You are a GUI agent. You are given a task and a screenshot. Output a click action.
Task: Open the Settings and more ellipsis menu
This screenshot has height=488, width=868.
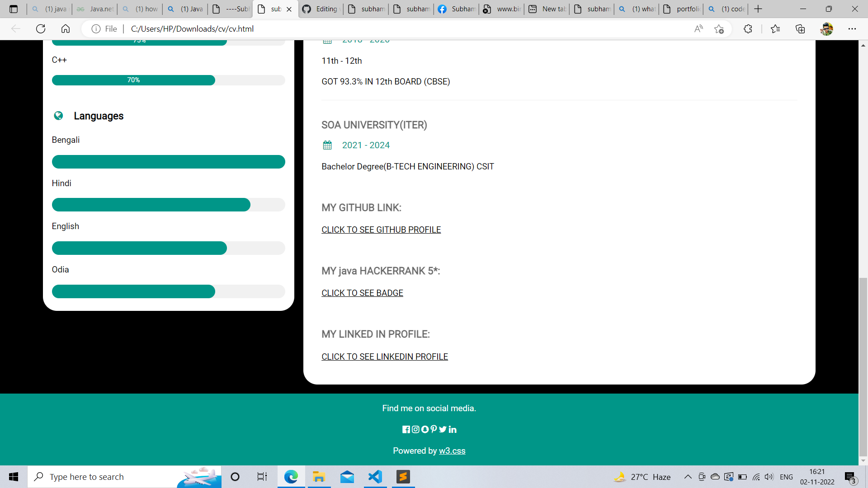(852, 29)
